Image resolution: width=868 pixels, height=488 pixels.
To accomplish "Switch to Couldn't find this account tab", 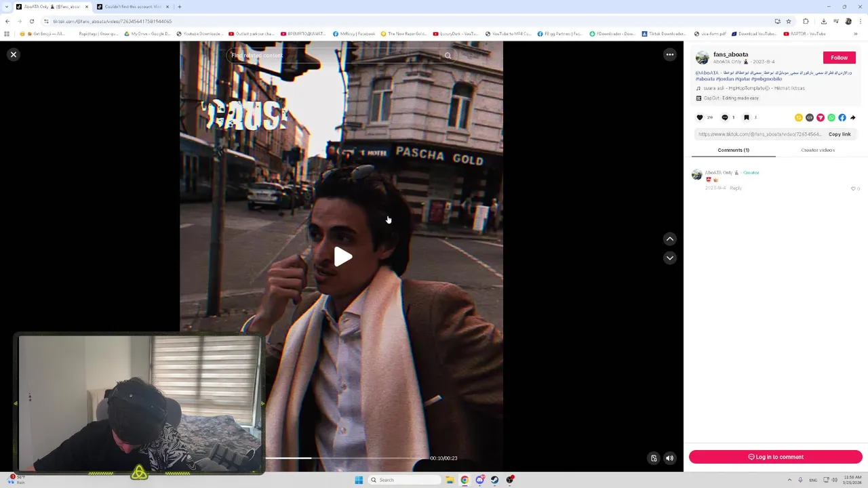I will point(133,7).
